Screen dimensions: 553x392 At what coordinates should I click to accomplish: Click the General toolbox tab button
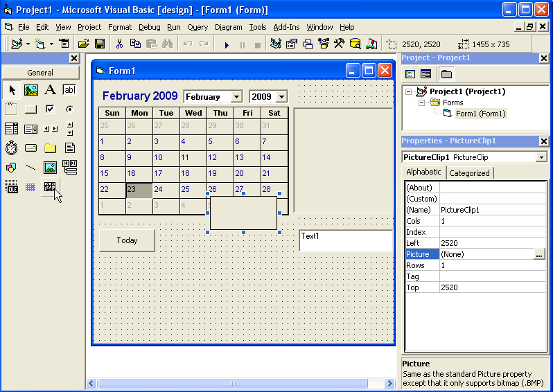tap(41, 73)
